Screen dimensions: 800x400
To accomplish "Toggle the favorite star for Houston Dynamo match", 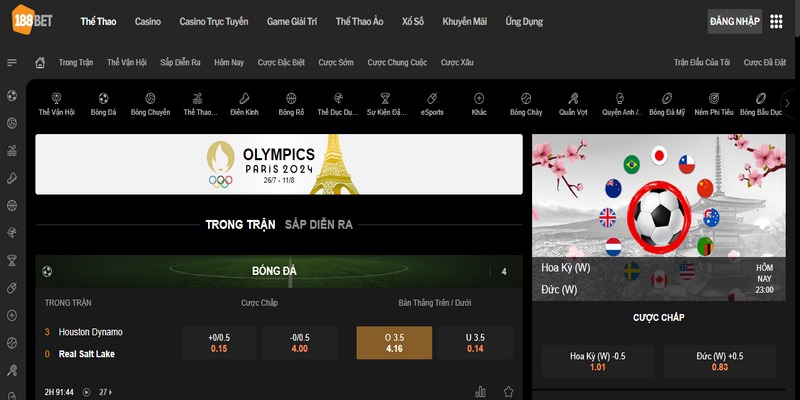I will click(508, 391).
